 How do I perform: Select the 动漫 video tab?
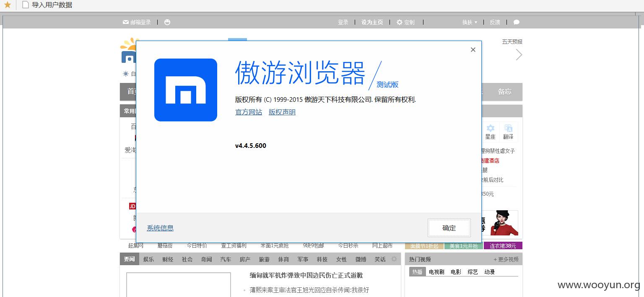click(x=489, y=272)
